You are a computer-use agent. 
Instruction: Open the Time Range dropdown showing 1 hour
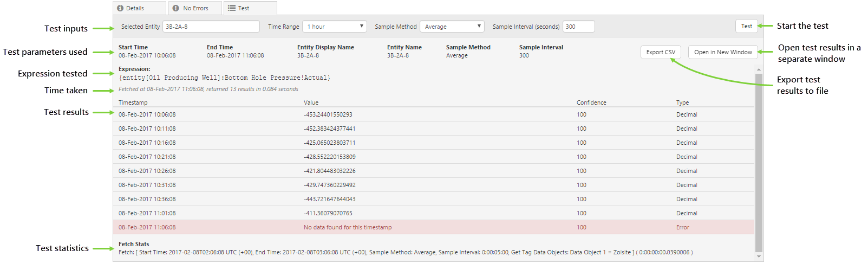point(334,27)
